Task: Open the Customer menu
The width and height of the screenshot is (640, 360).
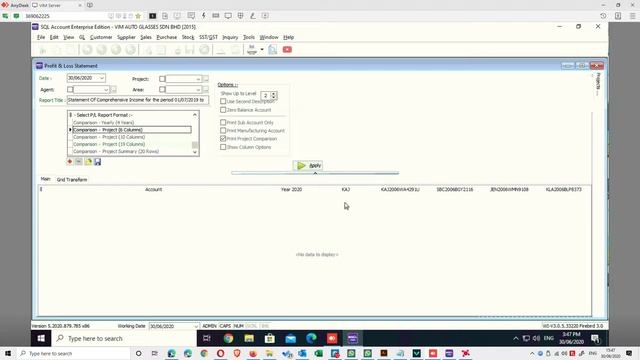Action: click(x=101, y=37)
